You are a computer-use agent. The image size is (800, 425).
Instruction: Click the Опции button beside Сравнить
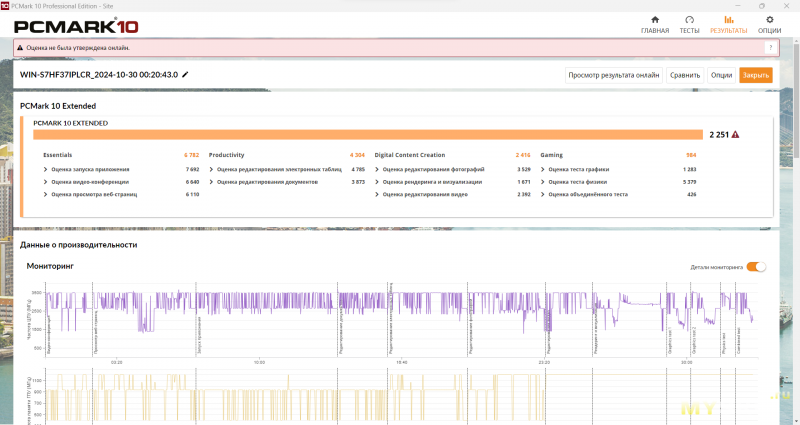click(721, 75)
